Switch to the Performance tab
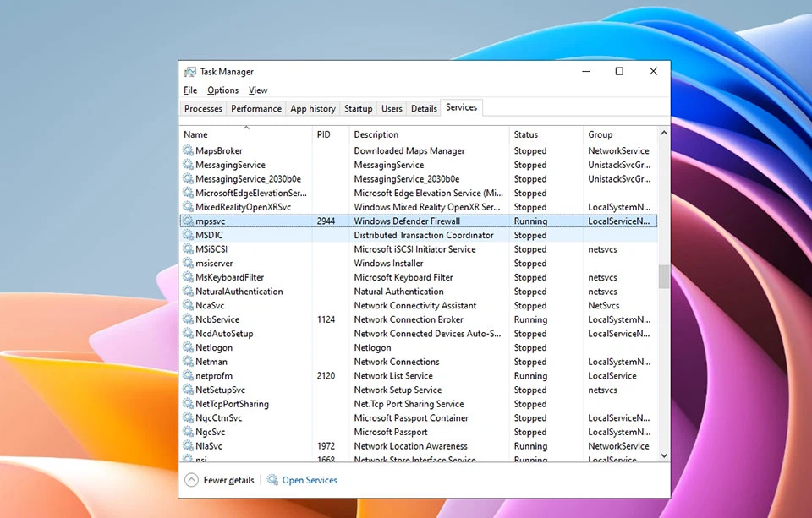The height and width of the screenshot is (518, 812). point(255,108)
